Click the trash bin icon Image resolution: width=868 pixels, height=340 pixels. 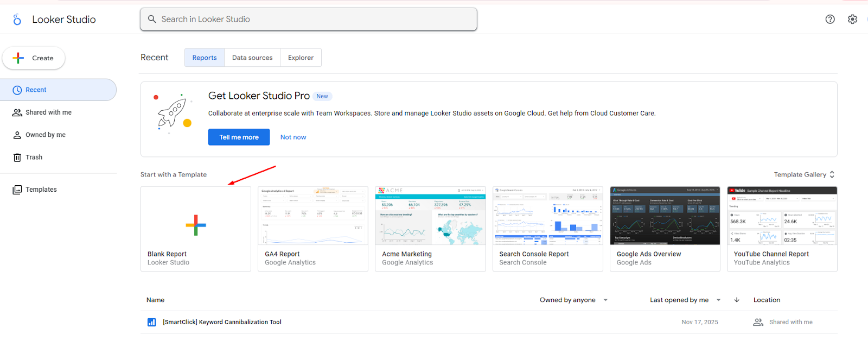point(17,158)
